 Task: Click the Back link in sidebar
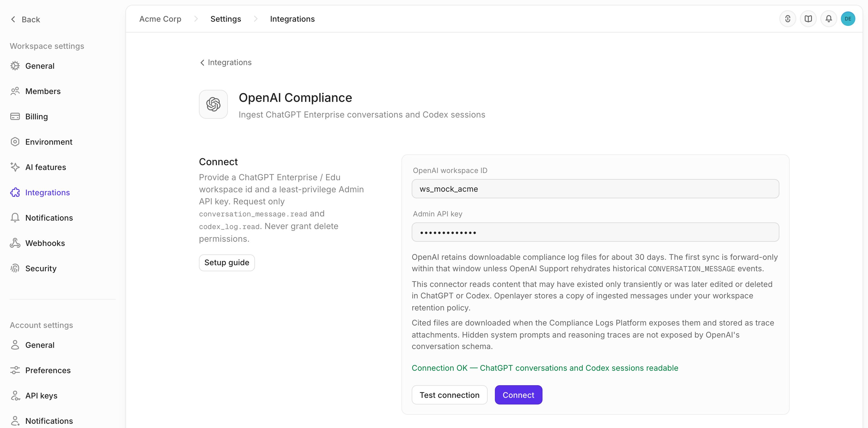coord(26,19)
